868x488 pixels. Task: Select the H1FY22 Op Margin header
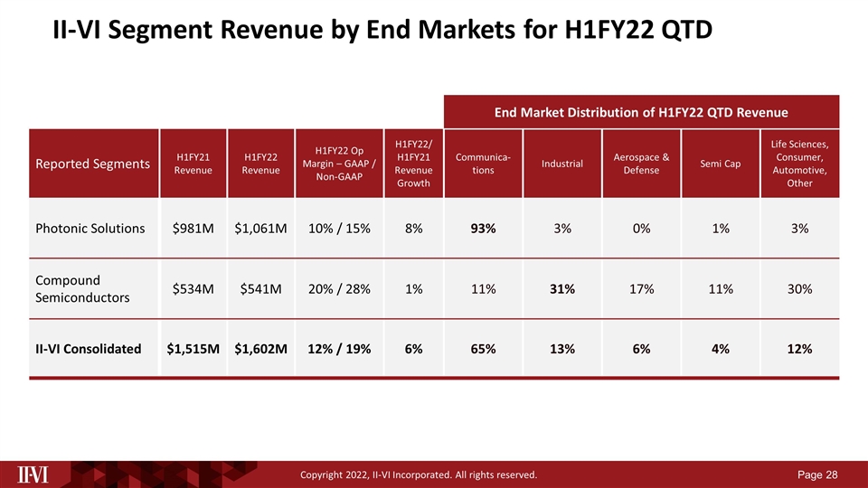(x=337, y=164)
